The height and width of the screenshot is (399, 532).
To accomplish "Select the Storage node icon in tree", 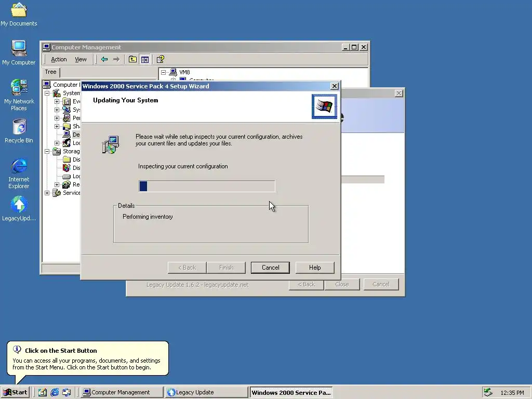I will pos(57,151).
